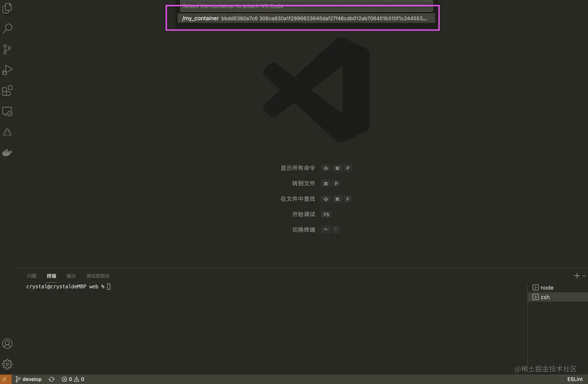
Task: Click ESLint in the status bar
Action: (x=575, y=379)
